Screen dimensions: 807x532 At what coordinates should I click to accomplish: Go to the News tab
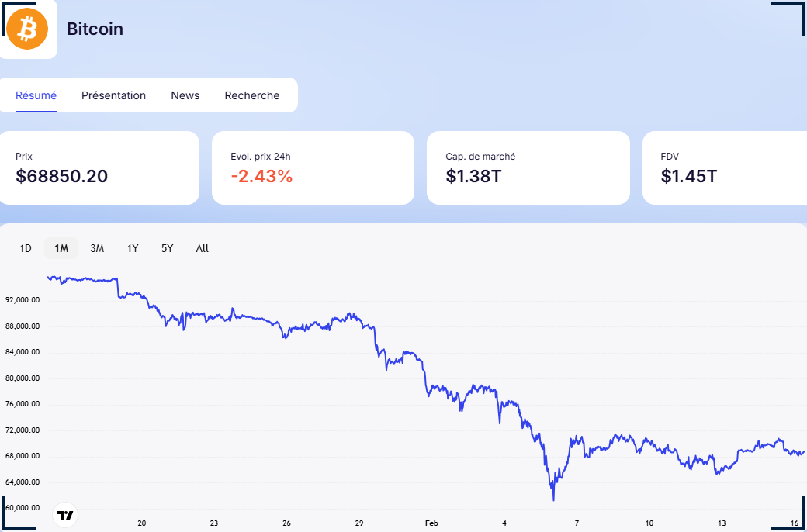tap(185, 95)
